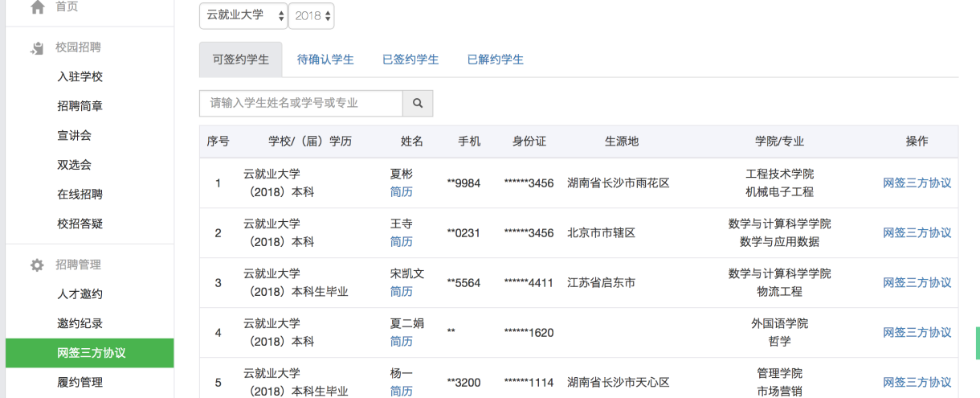Switch to the 待确认学生 tab
Screen dimensions: 980x398
click(x=325, y=59)
